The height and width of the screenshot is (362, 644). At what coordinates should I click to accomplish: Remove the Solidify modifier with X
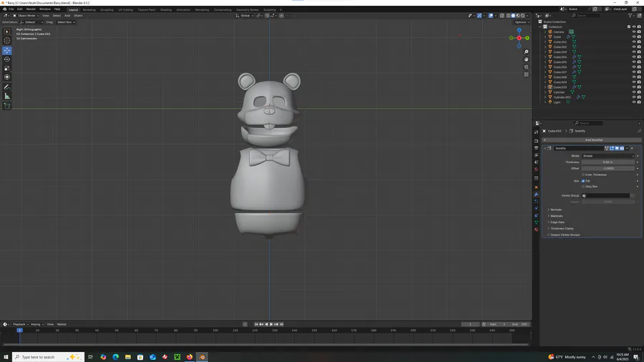coord(632,149)
